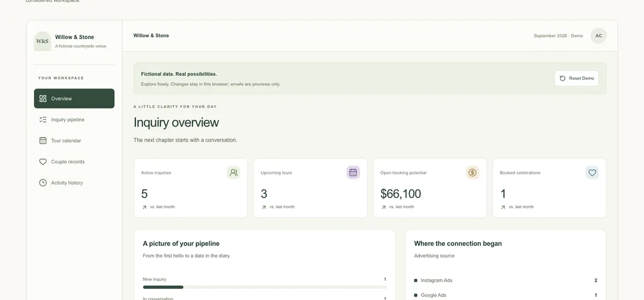Click the $66,100 value
Screen dimensions: 644x300
tap(400, 193)
